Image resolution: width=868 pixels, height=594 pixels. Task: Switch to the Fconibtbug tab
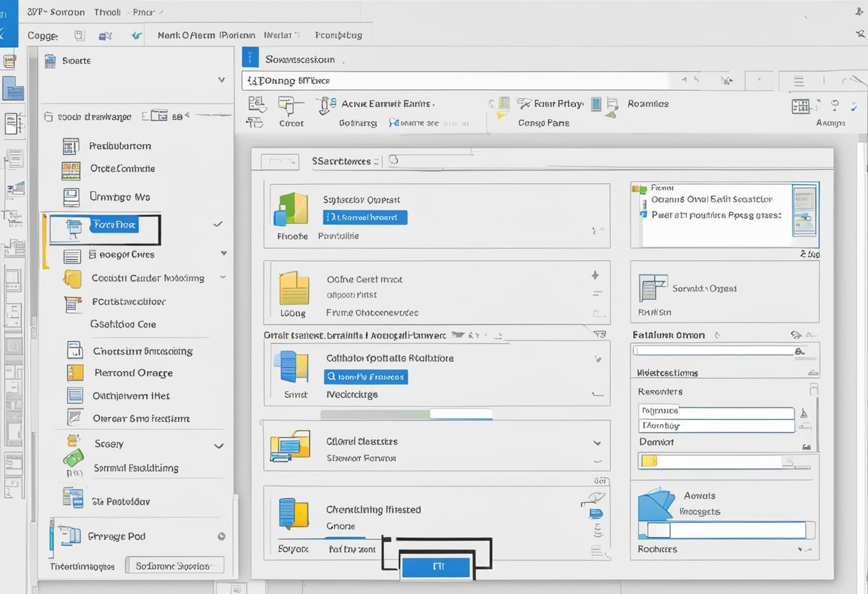click(338, 34)
